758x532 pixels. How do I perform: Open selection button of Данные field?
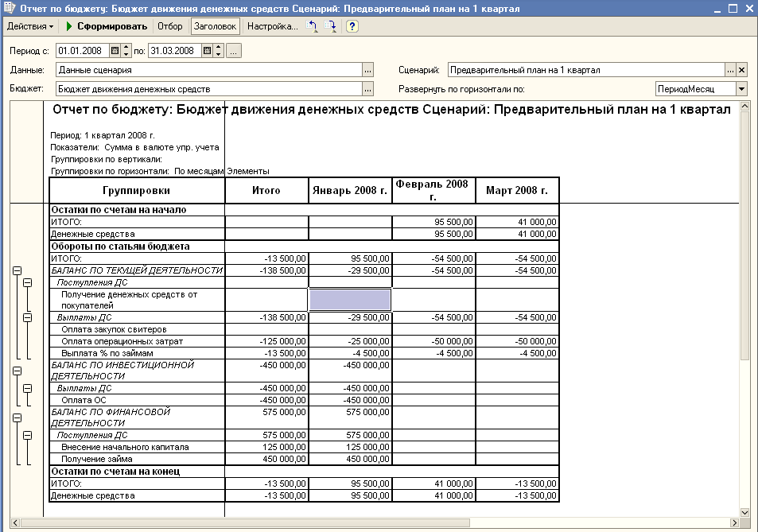368,70
